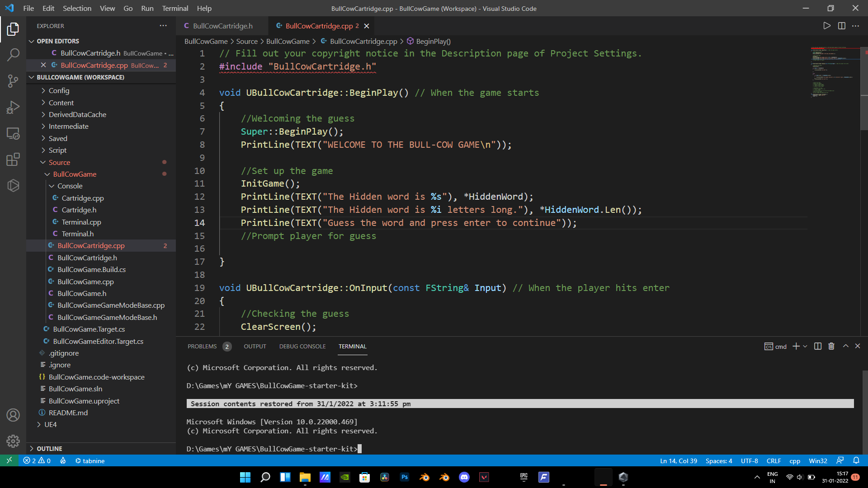This screenshot has width=868, height=488.
Task: Split the editor to the right
Action: [841, 26]
